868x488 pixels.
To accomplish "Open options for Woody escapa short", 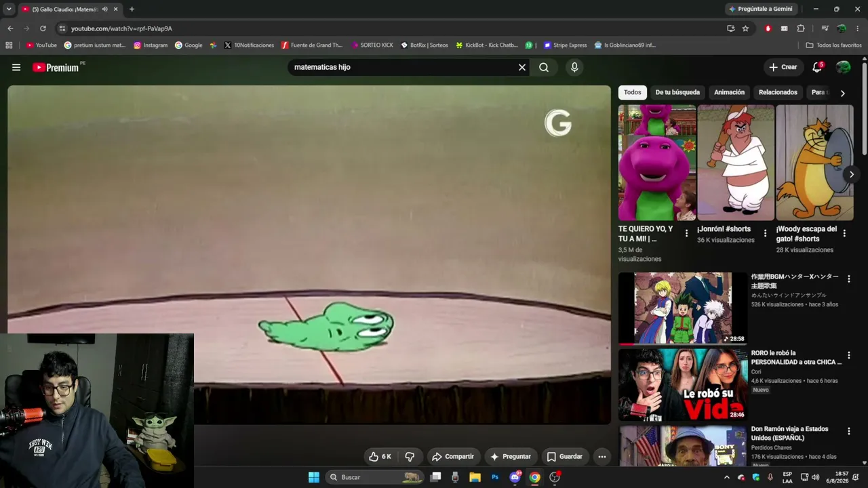I will pyautogui.click(x=844, y=233).
